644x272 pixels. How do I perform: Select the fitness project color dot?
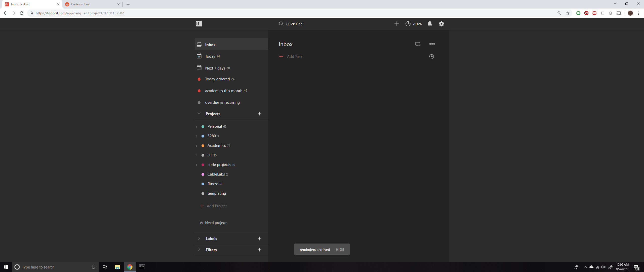click(x=203, y=184)
